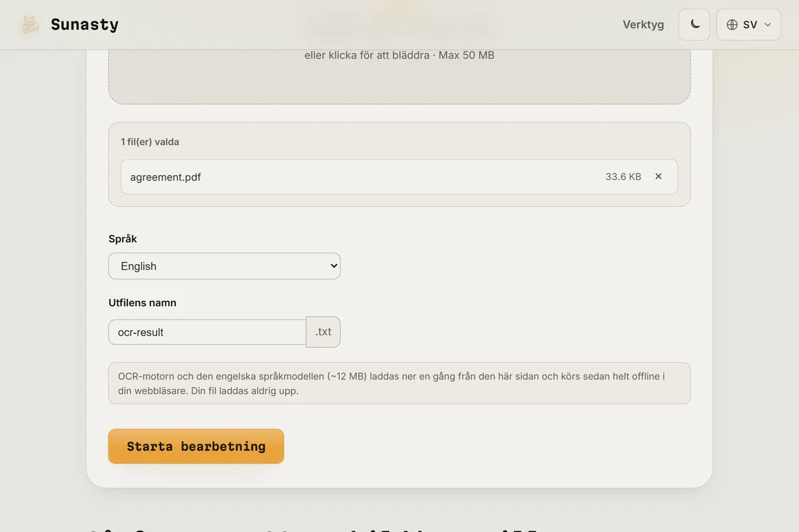
Task: Click the Sunasty cat logo icon
Action: [x=30, y=25]
